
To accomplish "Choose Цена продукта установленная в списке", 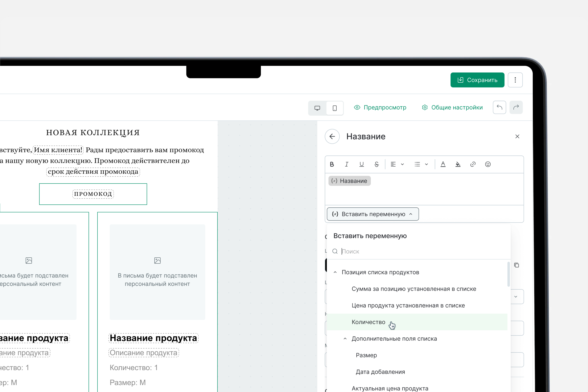I will [x=417, y=305].
